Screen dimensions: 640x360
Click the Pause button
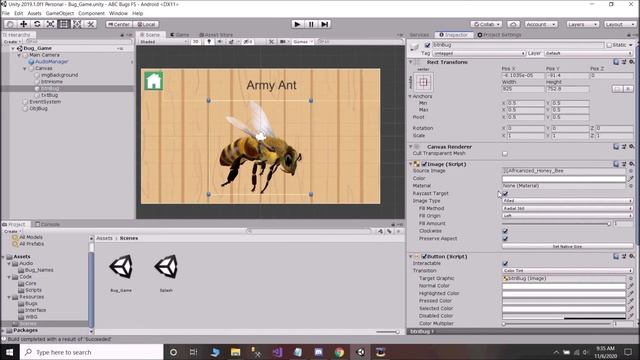[311, 24]
